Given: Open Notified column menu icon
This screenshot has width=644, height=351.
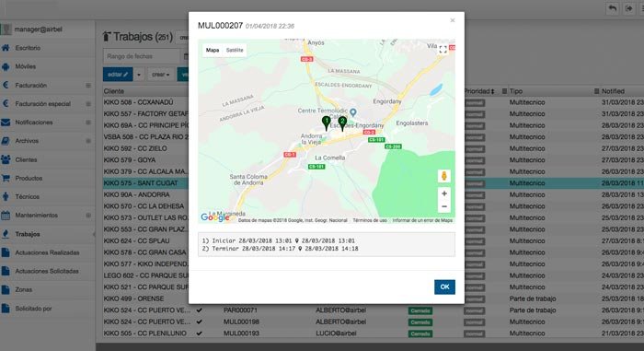Looking at the screenshot, I should tap(597, 91).
